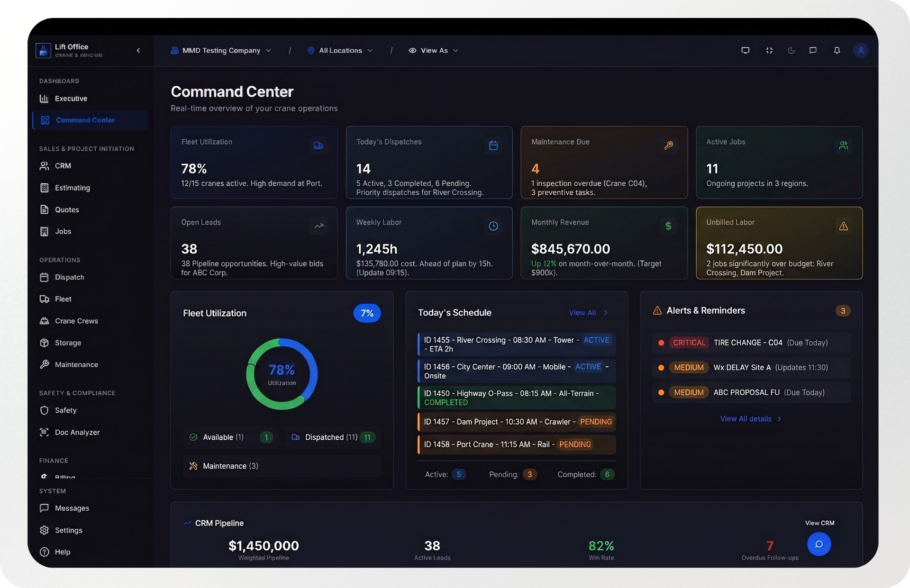Open Quotes in sidebar
The width and height of the screenshot is (910, 588).
click(90, 209)
